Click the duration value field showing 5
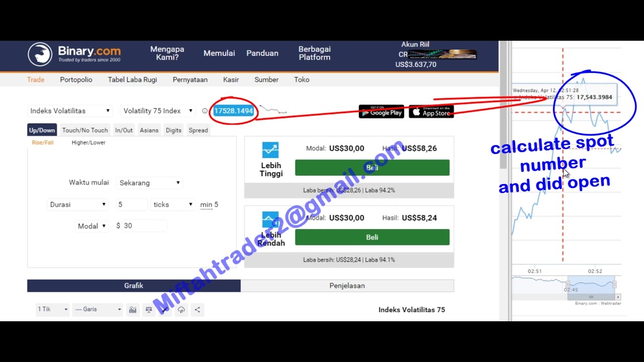Image resolution: width=644 pixels, height=362 pixels. point(132,205)
